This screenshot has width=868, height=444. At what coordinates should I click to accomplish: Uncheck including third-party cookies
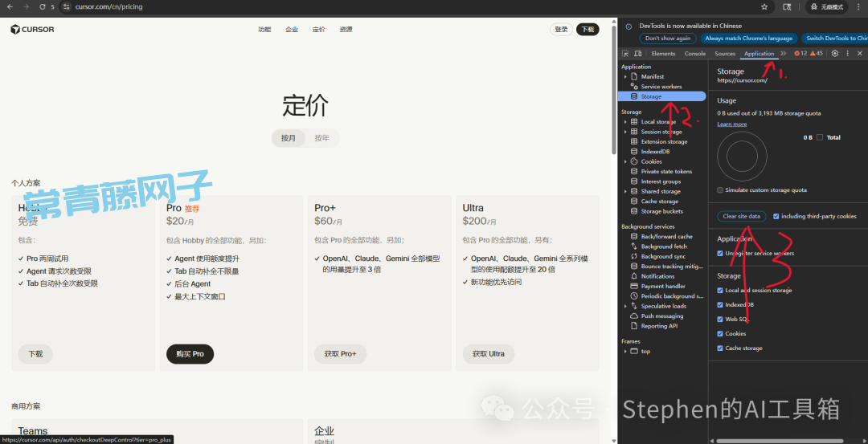click(776, 216)
